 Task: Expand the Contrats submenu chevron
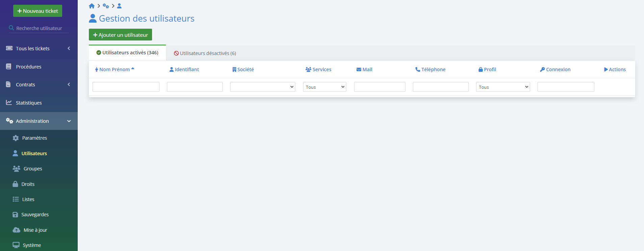(69, 84)
